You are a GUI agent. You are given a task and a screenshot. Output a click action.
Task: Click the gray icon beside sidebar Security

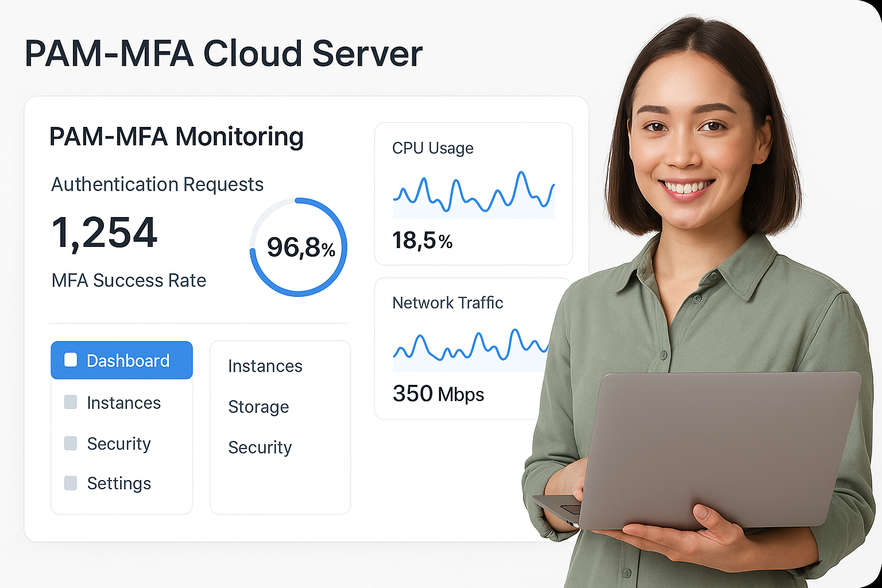click(71, 443)
